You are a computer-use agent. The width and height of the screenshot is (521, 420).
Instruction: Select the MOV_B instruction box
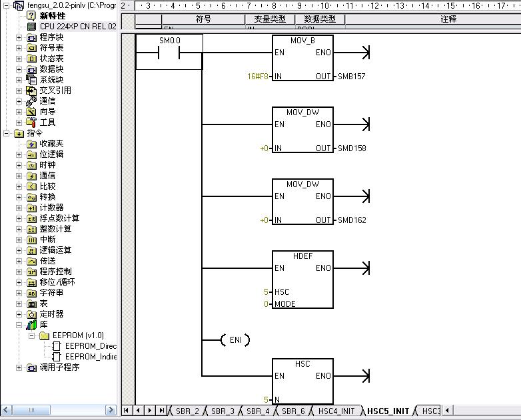pos(302,58)
